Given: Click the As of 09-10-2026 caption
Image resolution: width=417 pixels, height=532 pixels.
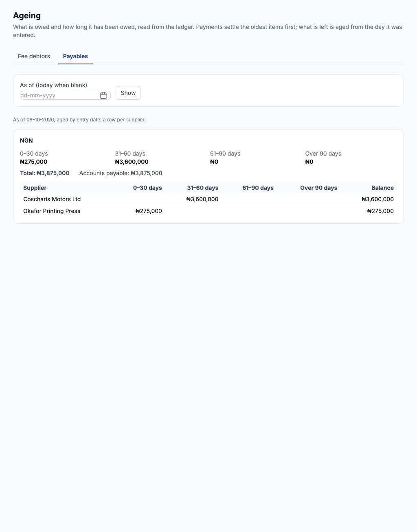Looking at the screenshot, I should 79,120.
